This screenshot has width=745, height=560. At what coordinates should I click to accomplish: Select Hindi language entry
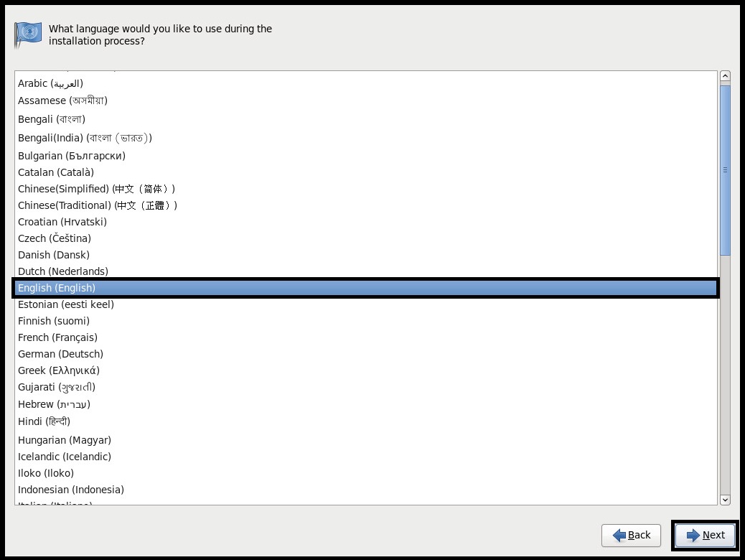tap(44, 421)
